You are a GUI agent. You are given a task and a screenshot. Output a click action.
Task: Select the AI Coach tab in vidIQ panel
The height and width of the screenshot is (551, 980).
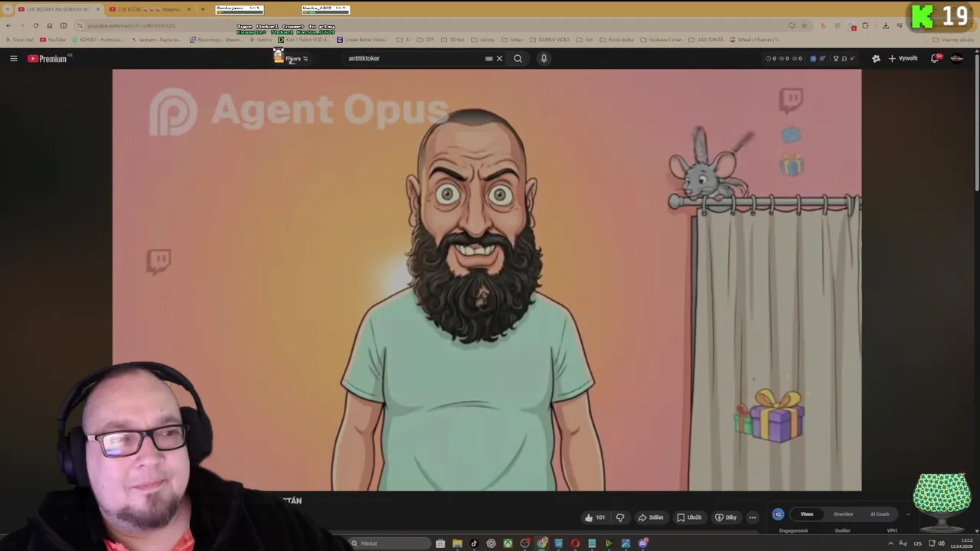click(x=880, y=514)
